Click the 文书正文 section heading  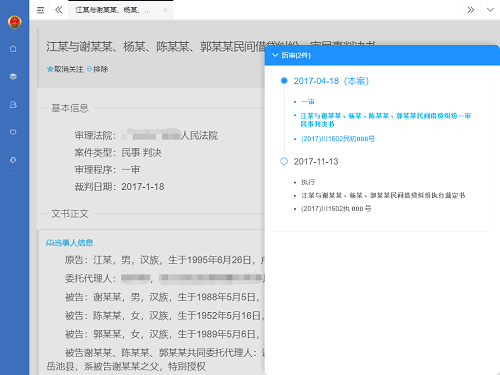(70, 214)
